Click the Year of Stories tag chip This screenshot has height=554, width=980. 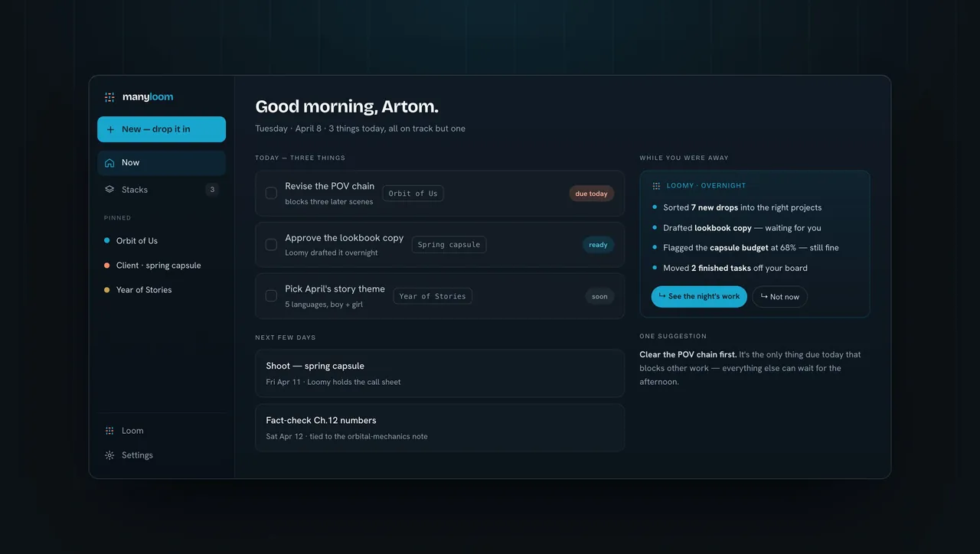(x=433, y=296)
